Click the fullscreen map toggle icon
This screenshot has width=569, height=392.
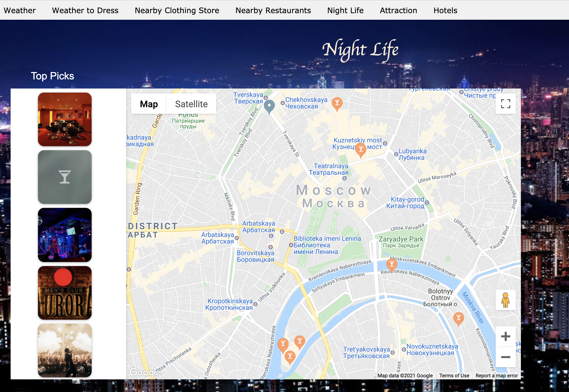tap(505, 104)
